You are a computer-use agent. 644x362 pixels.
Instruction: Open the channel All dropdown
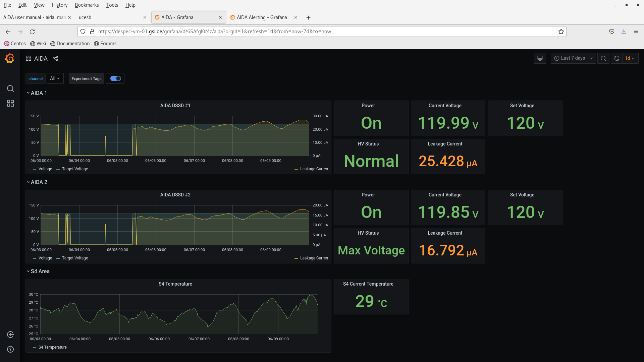pyautogui.click(x=55, y=78)
